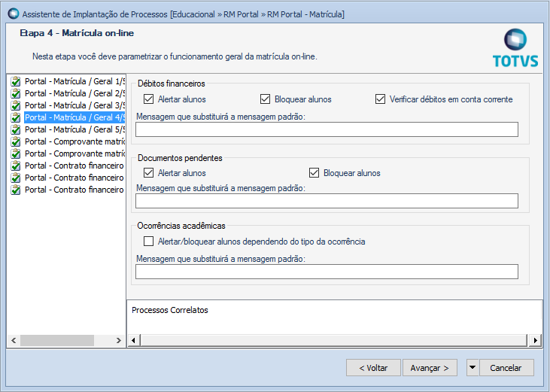Click the Ocorrências acadêmicas message input field
550x392 pixels.
pyautogui.click(x=327, y=272)
